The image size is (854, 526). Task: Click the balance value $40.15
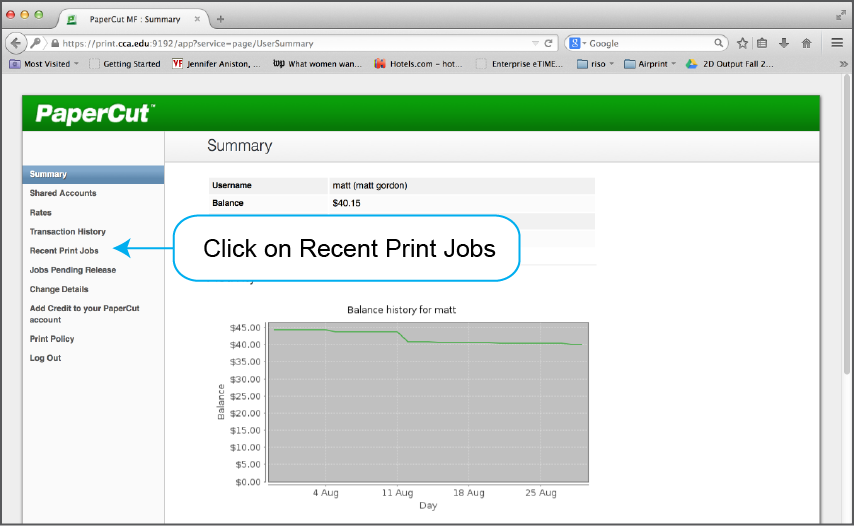[x=346, y=203]
